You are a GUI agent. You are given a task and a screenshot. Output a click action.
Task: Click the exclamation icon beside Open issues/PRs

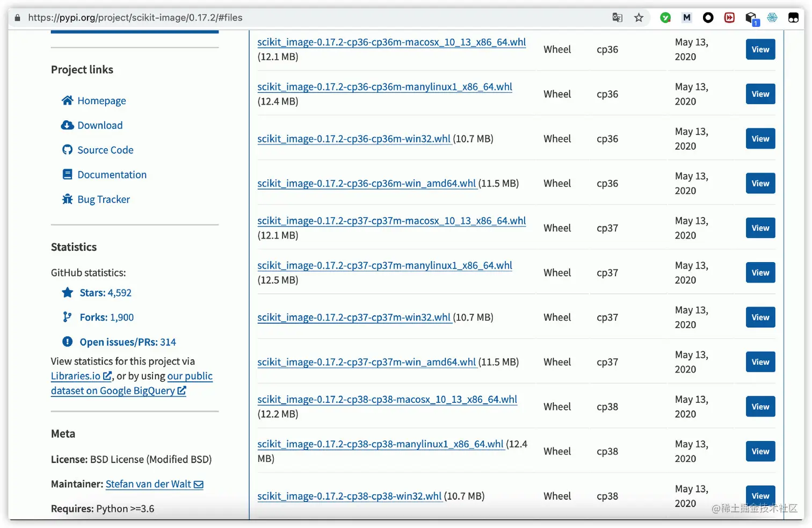pos(67,342)
